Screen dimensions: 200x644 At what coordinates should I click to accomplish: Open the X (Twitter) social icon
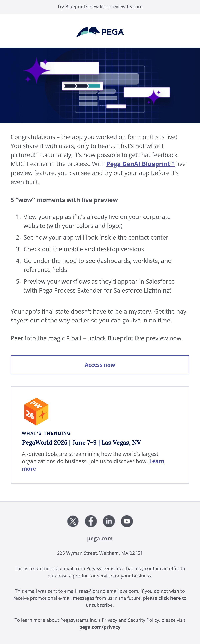[x=73, y=521]
